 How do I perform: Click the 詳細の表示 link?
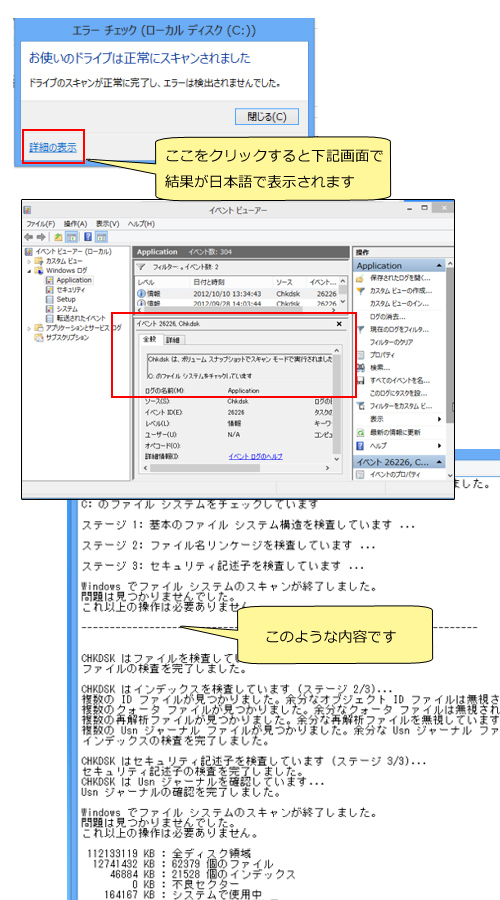53,147
